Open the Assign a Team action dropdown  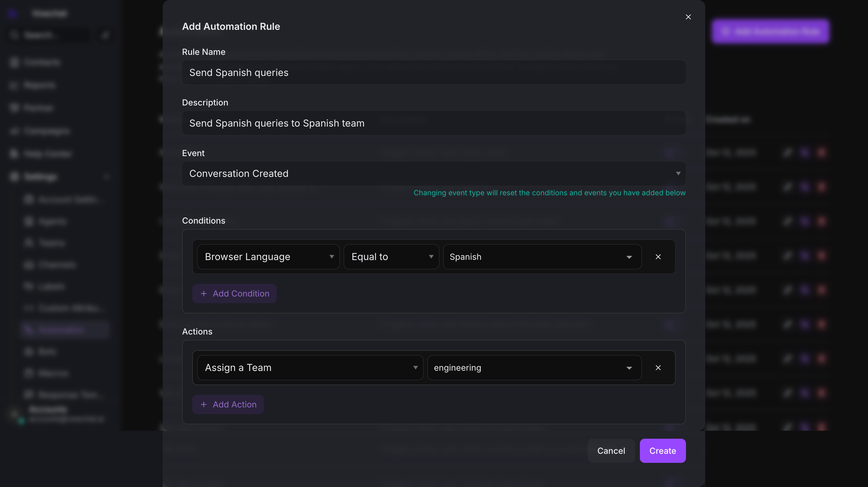point(310,368)
